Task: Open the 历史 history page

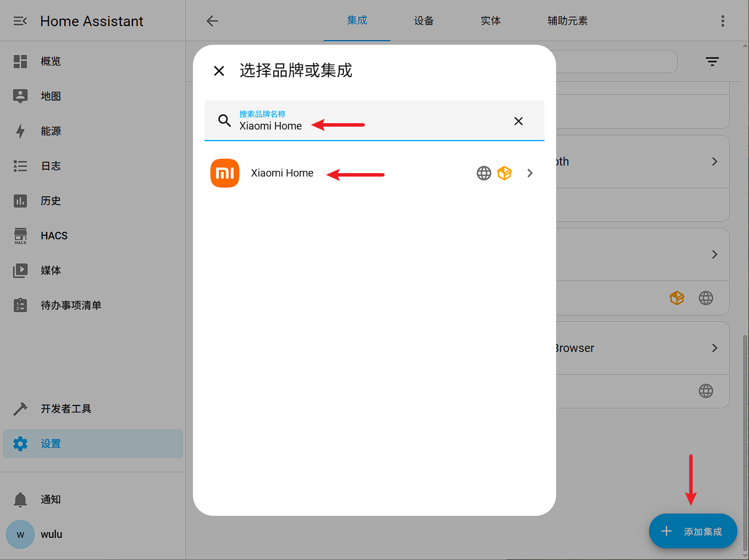Action: coord(93,200)
